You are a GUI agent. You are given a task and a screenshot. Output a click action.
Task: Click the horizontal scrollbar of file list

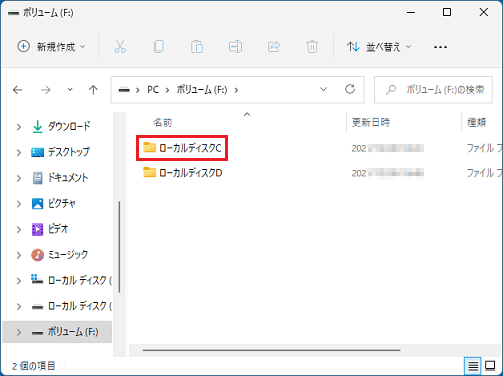point(271,350)
